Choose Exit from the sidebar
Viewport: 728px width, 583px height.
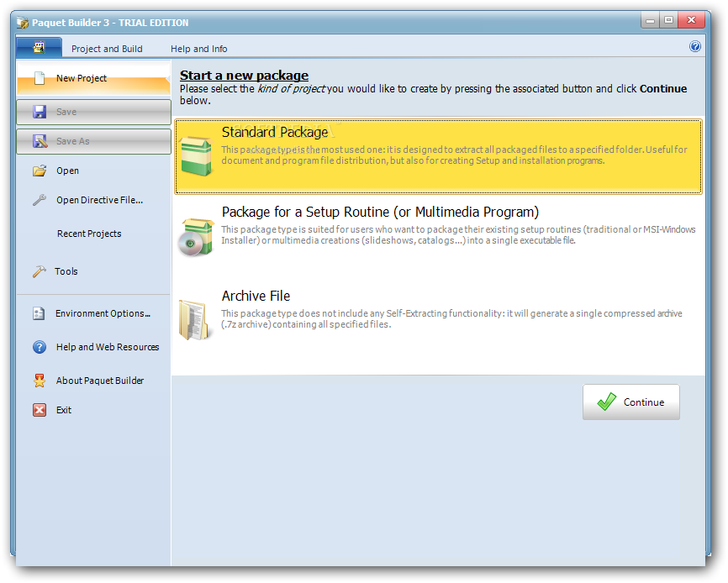(93, 410)
